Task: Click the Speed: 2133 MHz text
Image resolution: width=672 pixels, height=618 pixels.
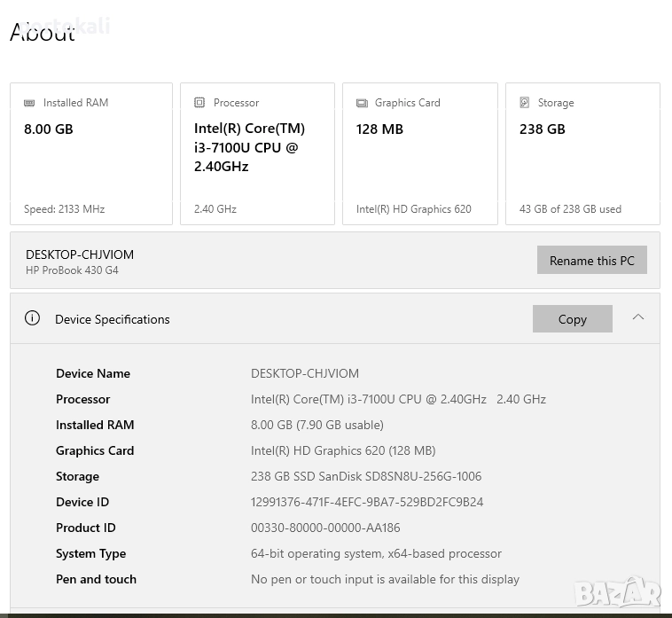Action: point(64,209)
